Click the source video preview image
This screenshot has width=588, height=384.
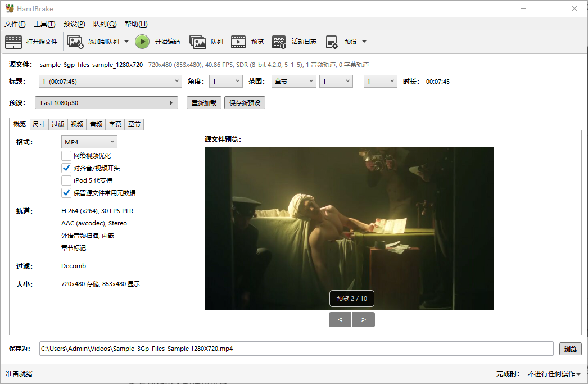click(349, 228)
